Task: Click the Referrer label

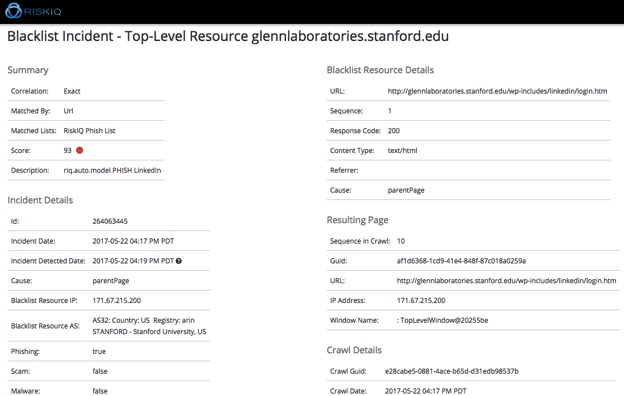Action: tap(344, 170)
